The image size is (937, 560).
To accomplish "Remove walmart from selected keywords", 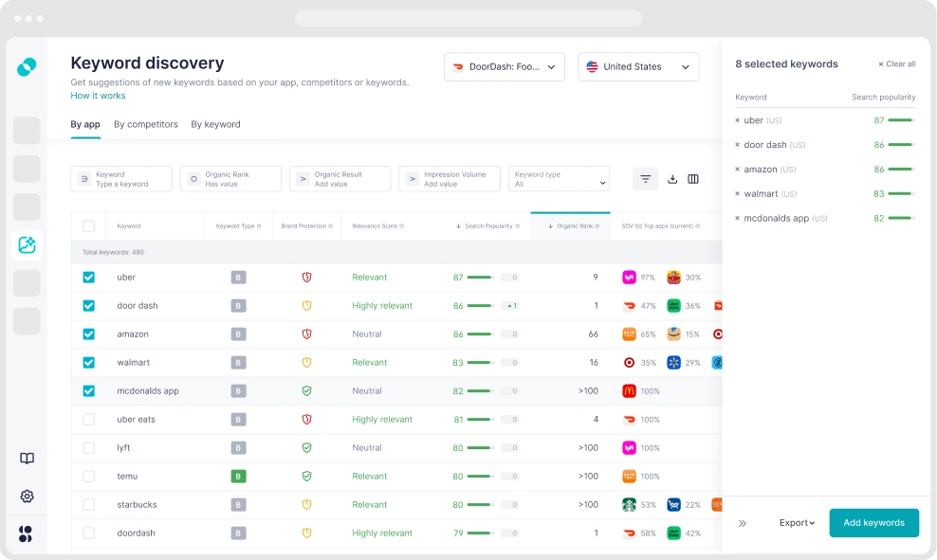I will 738,194.
